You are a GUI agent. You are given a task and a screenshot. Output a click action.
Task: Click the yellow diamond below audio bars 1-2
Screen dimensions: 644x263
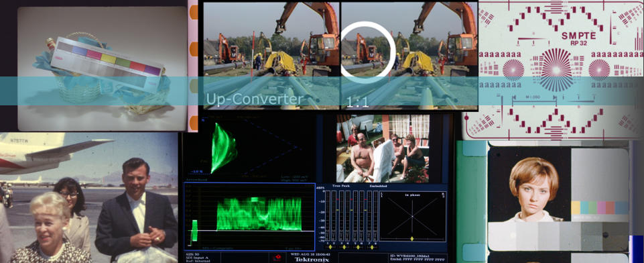pyautogui.click(x=330, y=247)
